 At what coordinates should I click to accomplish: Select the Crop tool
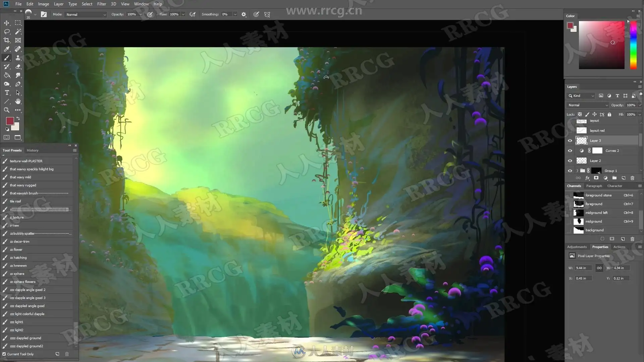pyautogui.click(x=6, y=40)
